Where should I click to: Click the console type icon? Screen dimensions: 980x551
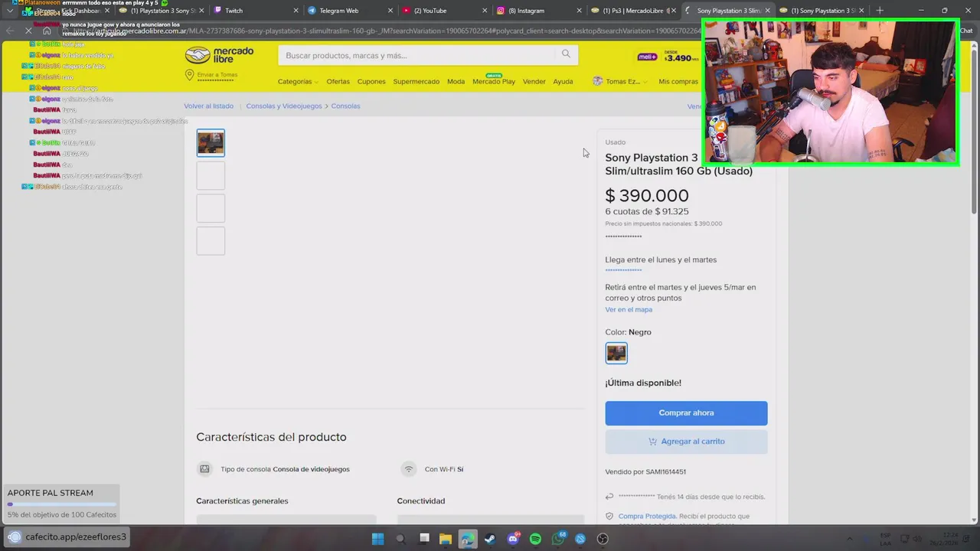[x=204, y=469]
